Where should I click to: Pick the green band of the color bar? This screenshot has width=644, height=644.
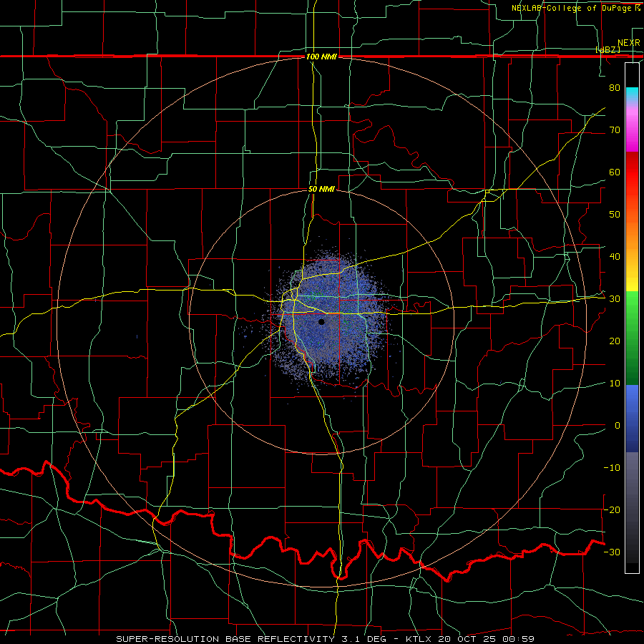(632, 338)
